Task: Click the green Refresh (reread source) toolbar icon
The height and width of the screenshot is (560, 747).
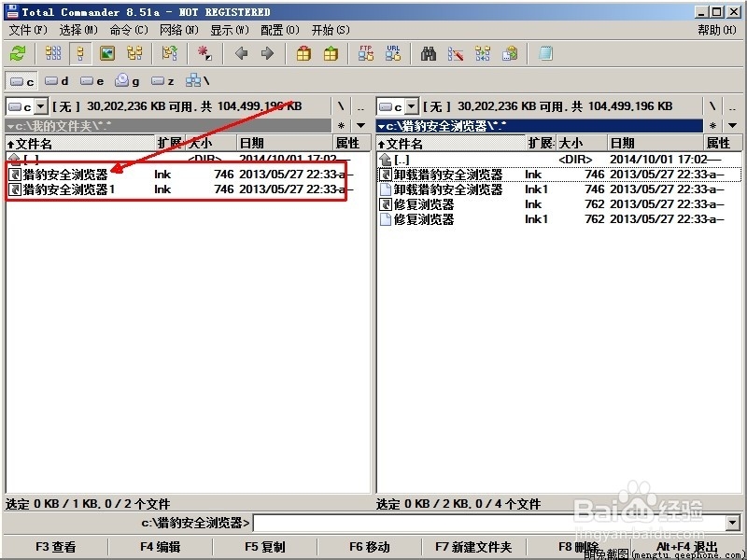Action: (18, 53)
